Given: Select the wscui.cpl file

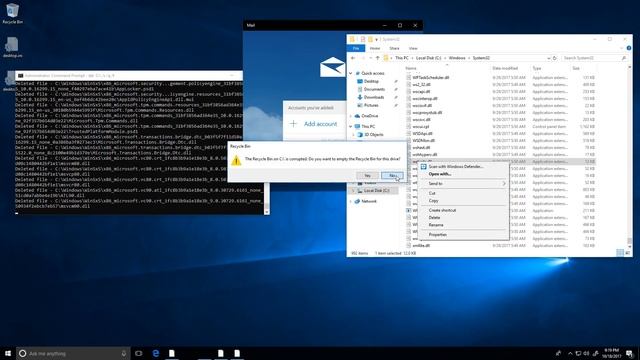Looking at the screenshot, I should pos(420,127).
